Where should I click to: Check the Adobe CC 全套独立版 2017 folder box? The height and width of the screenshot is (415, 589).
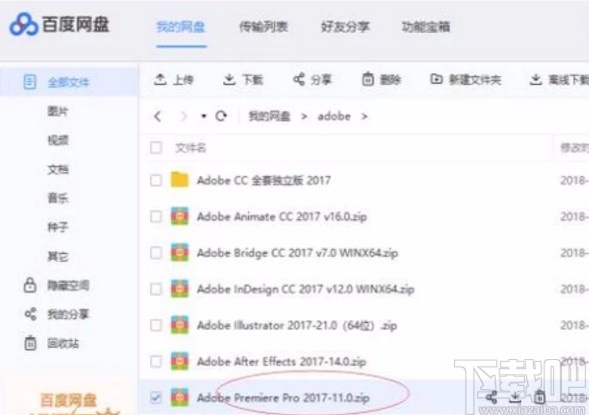tap(156, 180)
